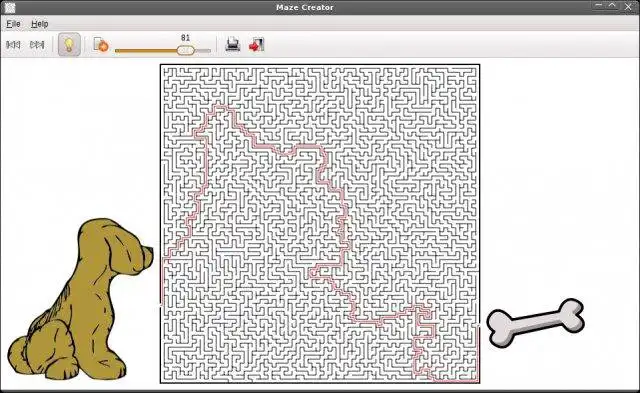Click the bone picture beside the maze

point(536,322)
